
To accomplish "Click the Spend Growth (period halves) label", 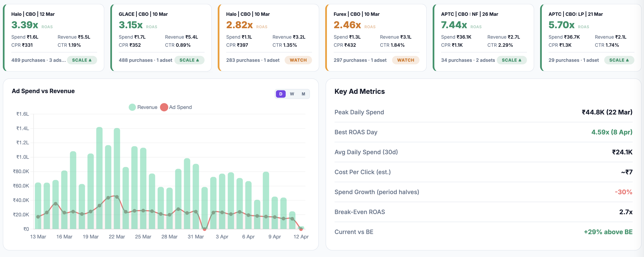I will point(377,192).
